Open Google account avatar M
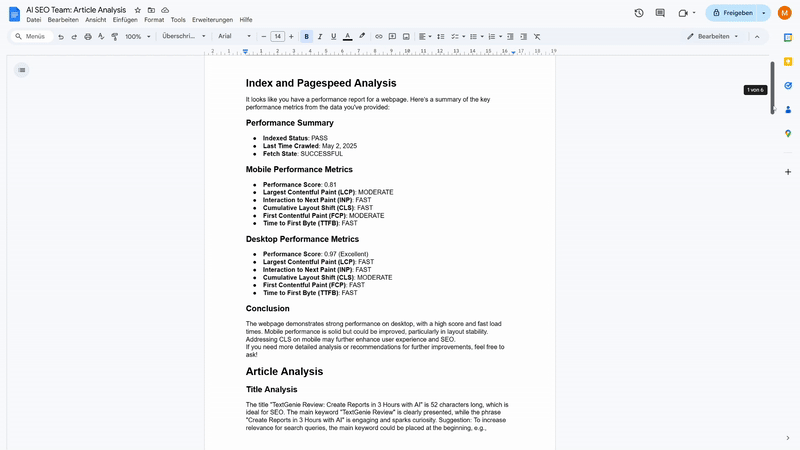The width and height of the screenshot is (800, 450). [x=785, y=13]
